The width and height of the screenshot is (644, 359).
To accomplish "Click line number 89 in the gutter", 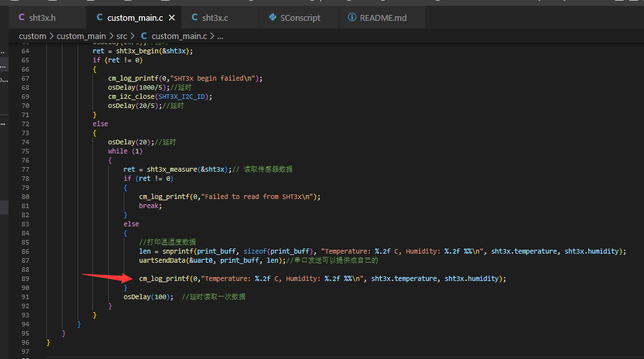I will (x=25, y=278).
